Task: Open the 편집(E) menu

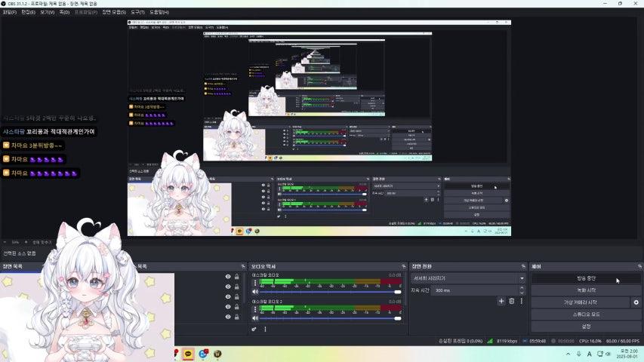Action: pos(29,12)
